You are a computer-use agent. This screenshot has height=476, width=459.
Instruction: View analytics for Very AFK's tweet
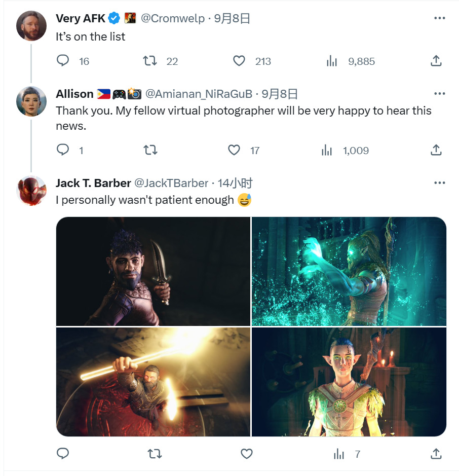point(332,61)
